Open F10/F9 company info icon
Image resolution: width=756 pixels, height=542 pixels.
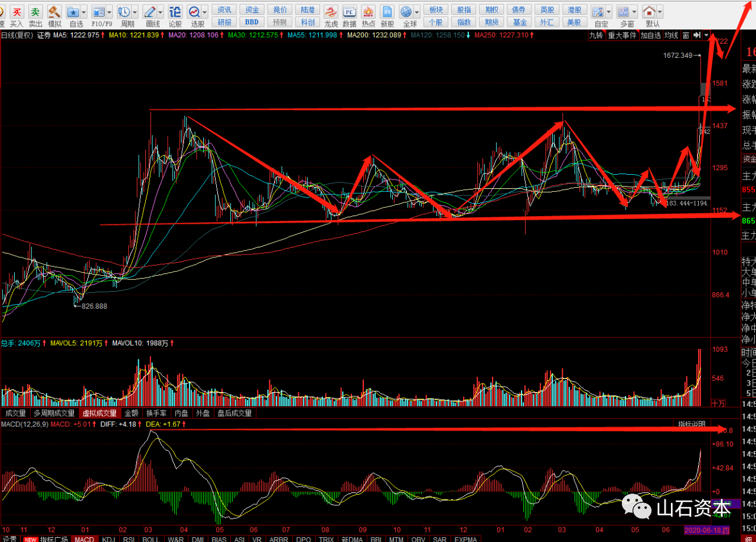[99, 11]
